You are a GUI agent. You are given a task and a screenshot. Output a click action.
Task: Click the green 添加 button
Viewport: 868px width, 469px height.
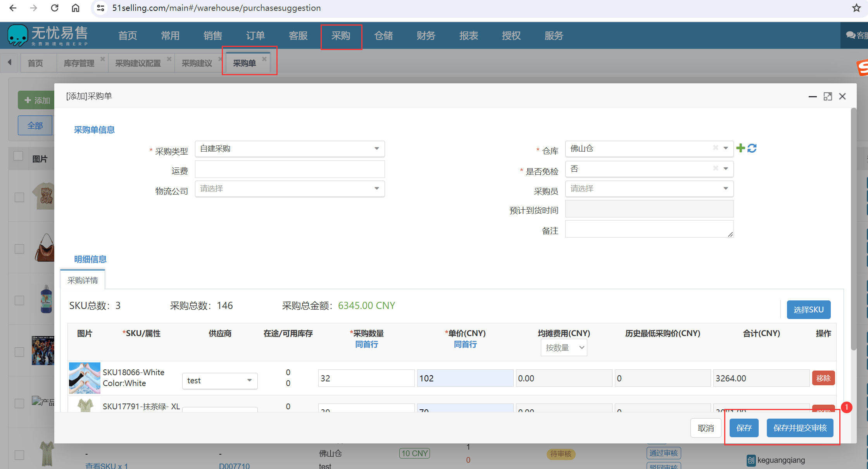36,100
